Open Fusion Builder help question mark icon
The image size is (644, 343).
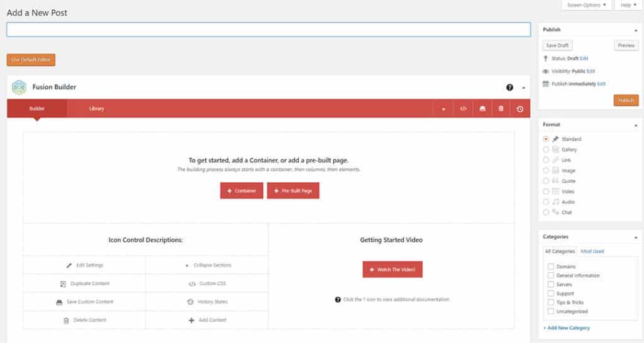pyautogui.click(x=509, y=87)
